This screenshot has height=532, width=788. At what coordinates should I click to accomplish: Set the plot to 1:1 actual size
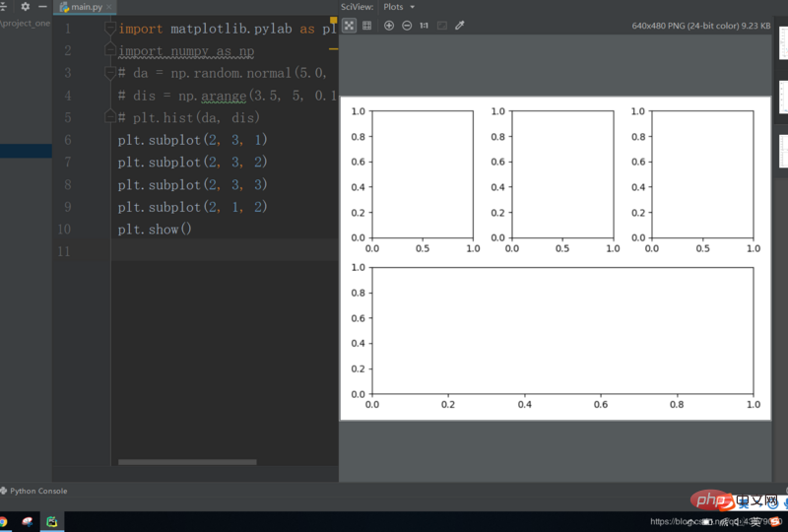click(x=425, y=26)
